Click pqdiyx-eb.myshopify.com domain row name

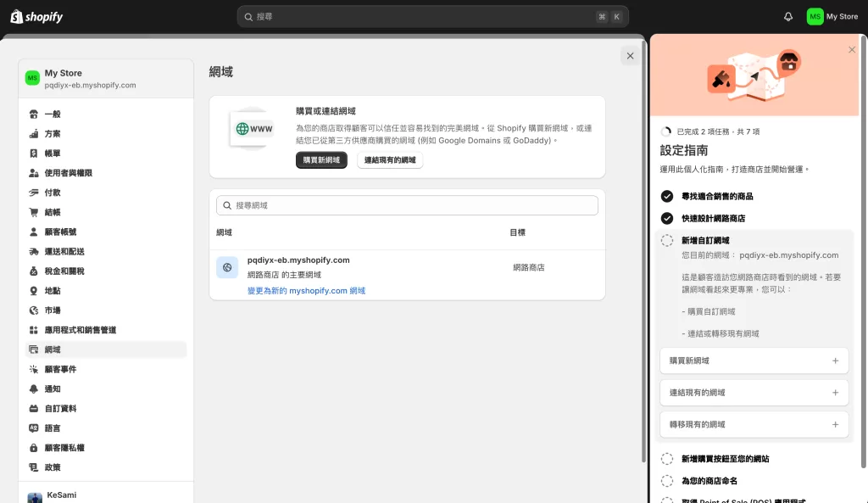click(x=298, y=260)
